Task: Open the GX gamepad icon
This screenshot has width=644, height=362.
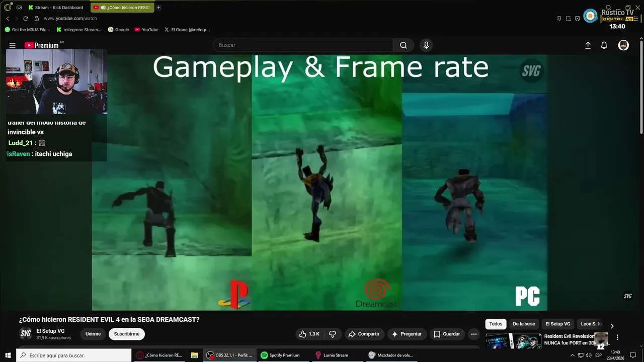Action: pos(19,8)
